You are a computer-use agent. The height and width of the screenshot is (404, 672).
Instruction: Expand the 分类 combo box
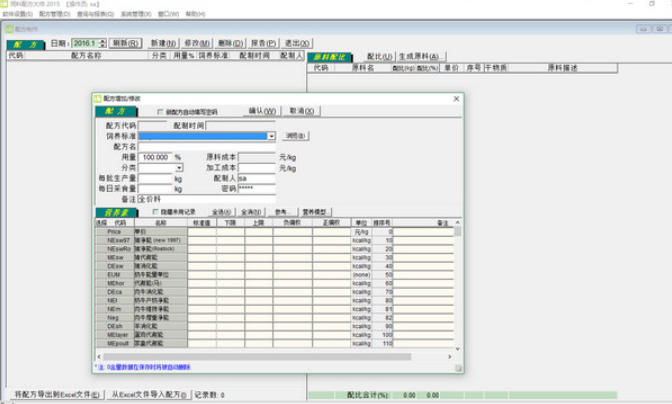(x=179, y=167)
